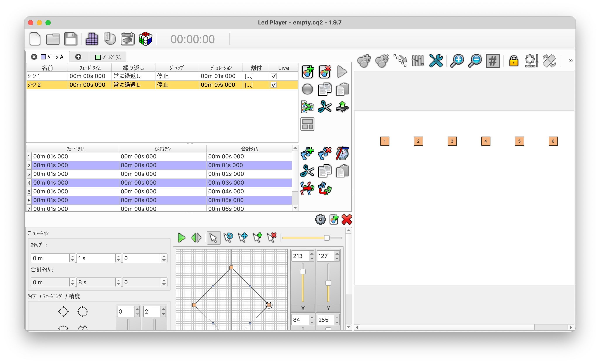Click the zoom in magnifier icon
This screenshot has width=600, height=364.
[x=457, y=61]
